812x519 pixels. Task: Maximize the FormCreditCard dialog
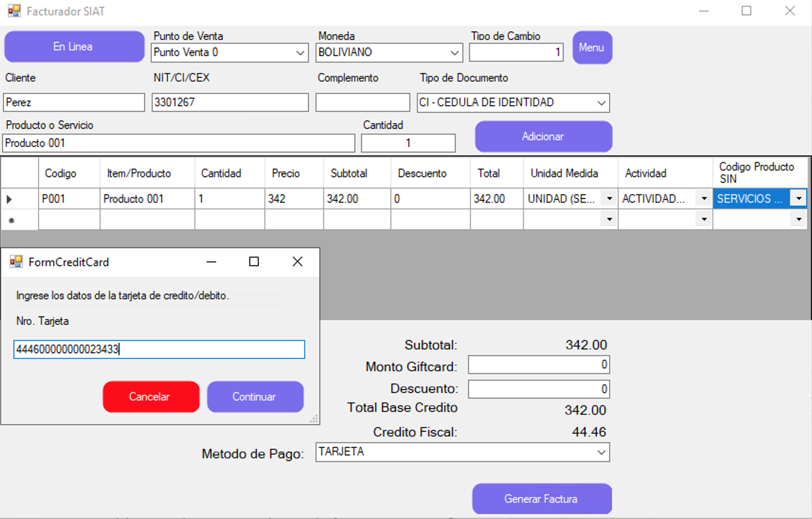tap(254, 262)
